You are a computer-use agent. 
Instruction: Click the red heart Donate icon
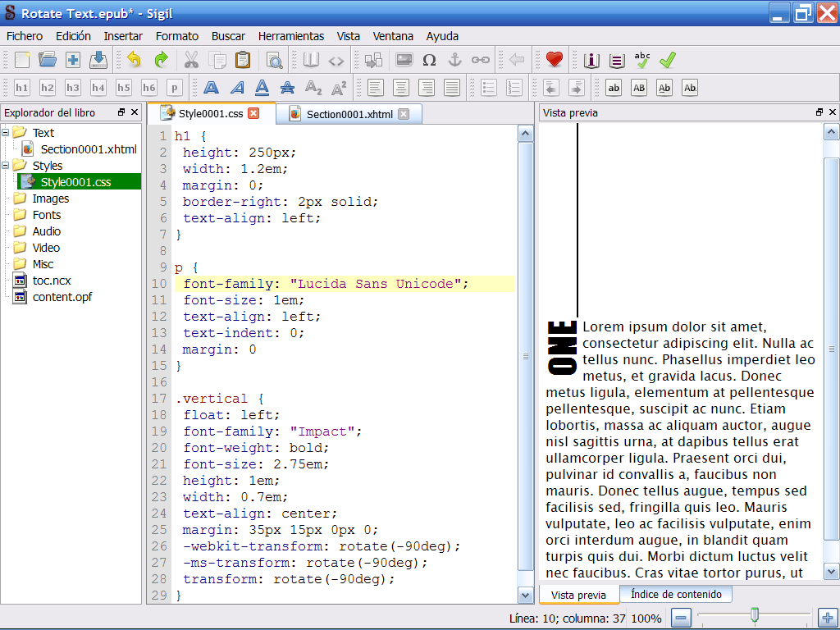click(x=555, y=60)
